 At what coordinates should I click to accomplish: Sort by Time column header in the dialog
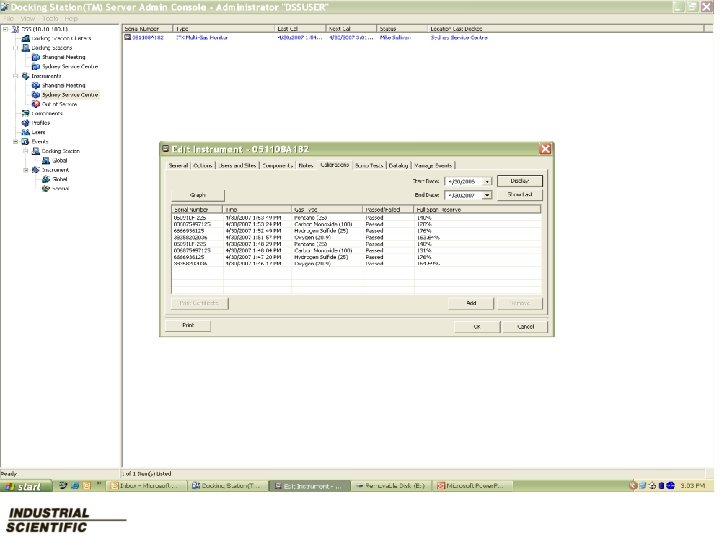click(x=257, y=209)
